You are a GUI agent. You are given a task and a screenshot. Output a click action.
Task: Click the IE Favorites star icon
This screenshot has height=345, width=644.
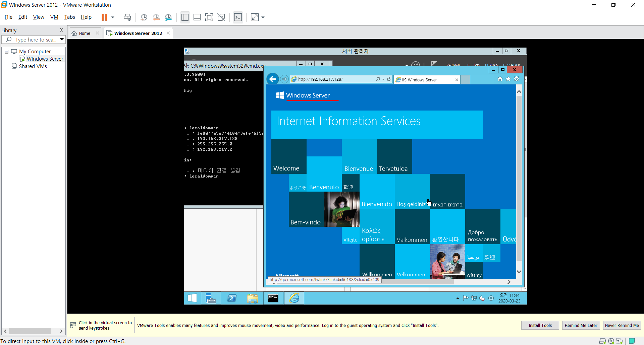coord(508,79)
